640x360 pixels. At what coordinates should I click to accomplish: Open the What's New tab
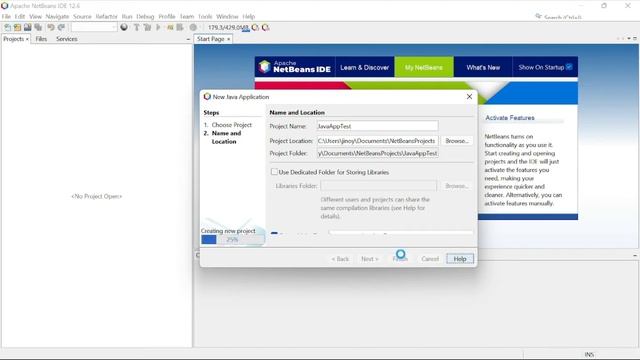click(x=483, y=67)
